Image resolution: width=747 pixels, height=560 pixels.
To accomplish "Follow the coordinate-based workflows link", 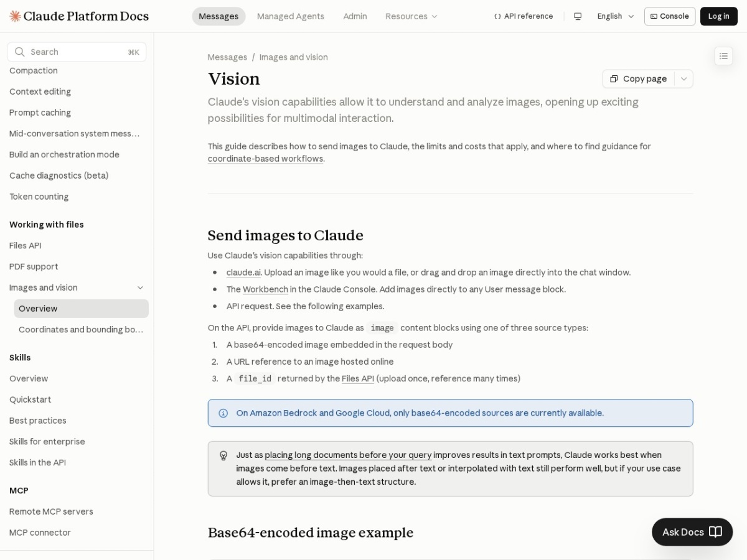I will click(x=265, y=159).
